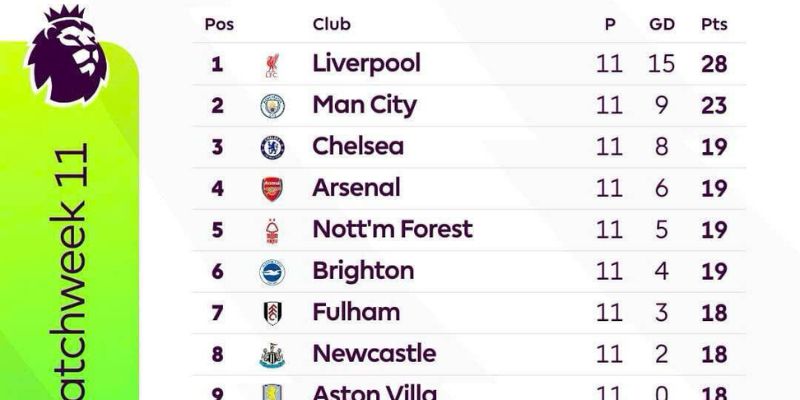Open the Newcastle club name

374,354
